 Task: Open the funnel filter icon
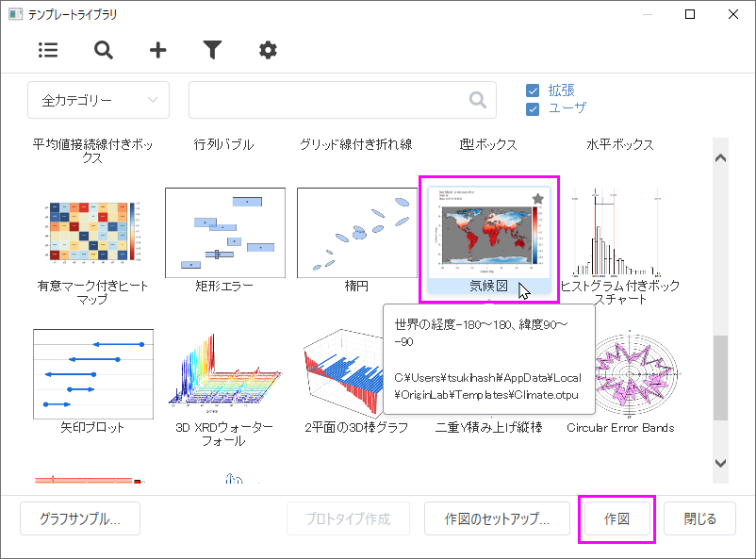tap(212, 50)
